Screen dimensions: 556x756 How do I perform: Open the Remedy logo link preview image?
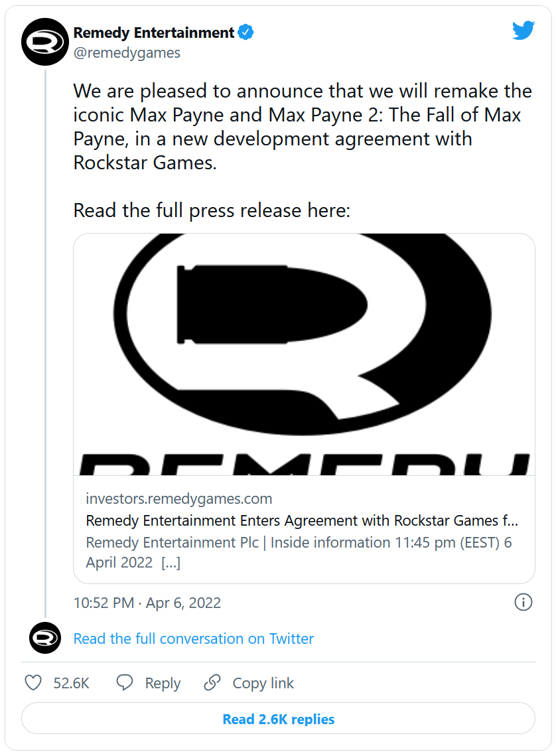tap(304, 354)
